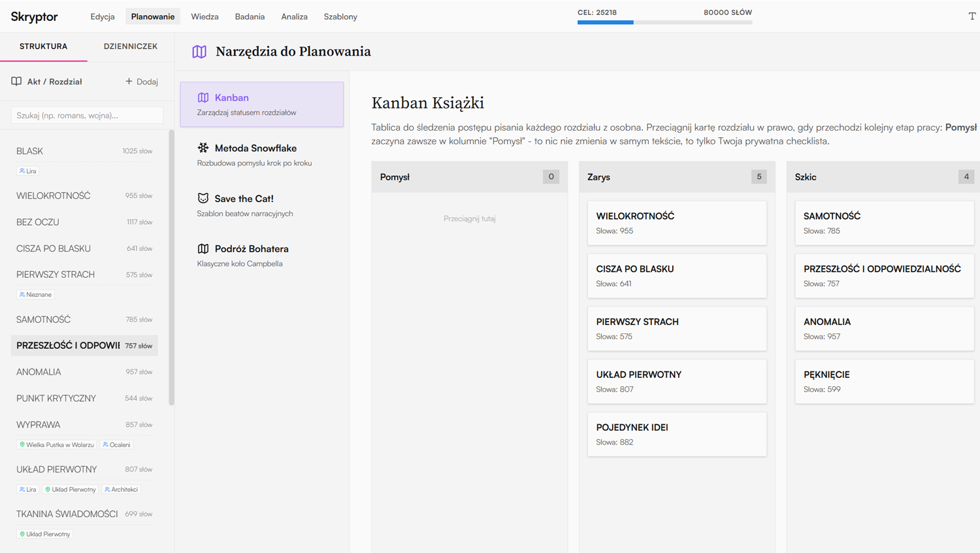Image resolution: width=980 pixels, height=553 pixels.
Task: Click the book icon beside Akt / Rozdział
Action: coord(16,81)
